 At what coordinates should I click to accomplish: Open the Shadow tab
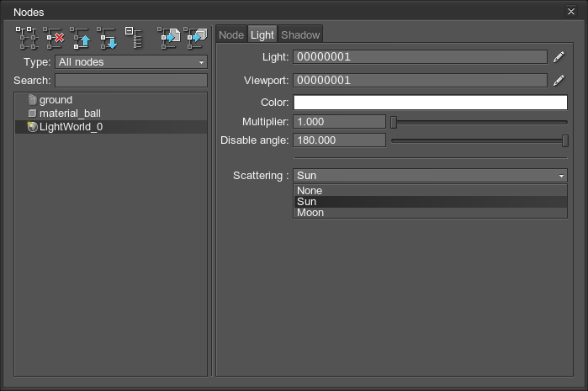pyautogui.click(x=300, y=34)
